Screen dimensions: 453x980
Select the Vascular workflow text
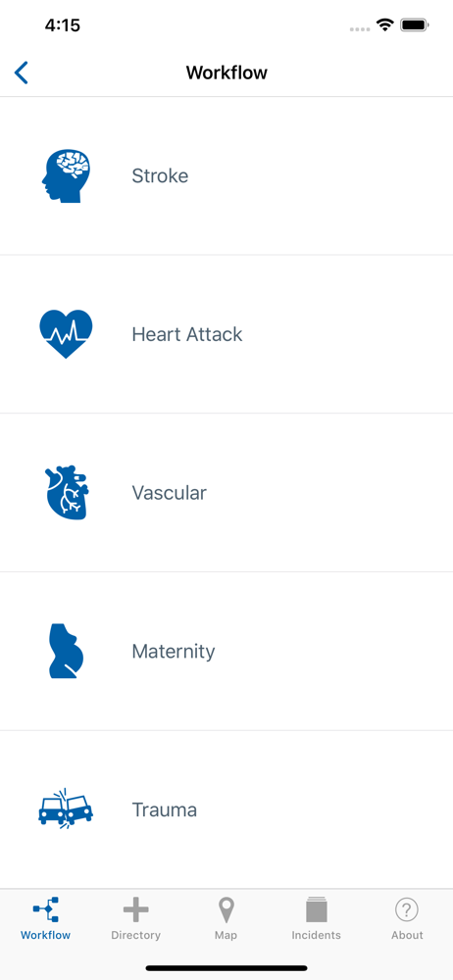(169, 493)
